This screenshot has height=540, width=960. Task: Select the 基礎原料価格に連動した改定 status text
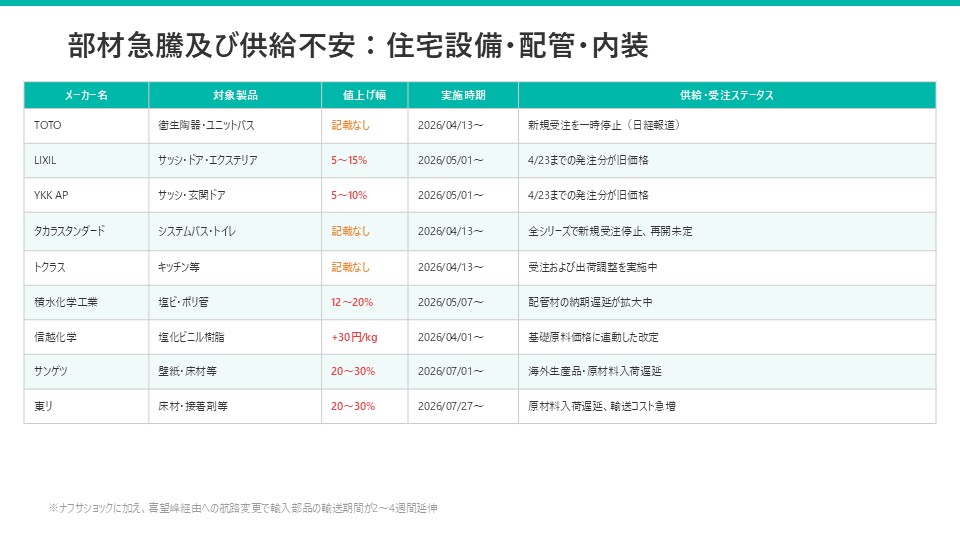[x=593, y=337]
